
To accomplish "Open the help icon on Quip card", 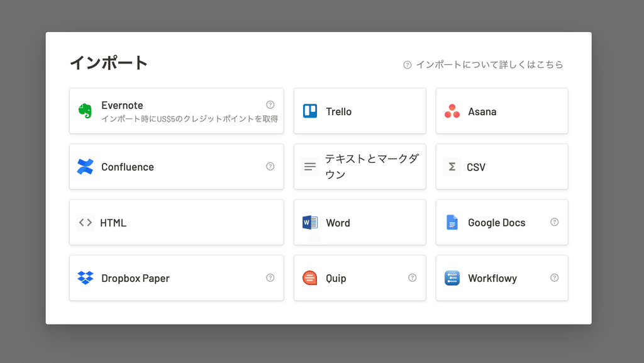I will (413, 277).
